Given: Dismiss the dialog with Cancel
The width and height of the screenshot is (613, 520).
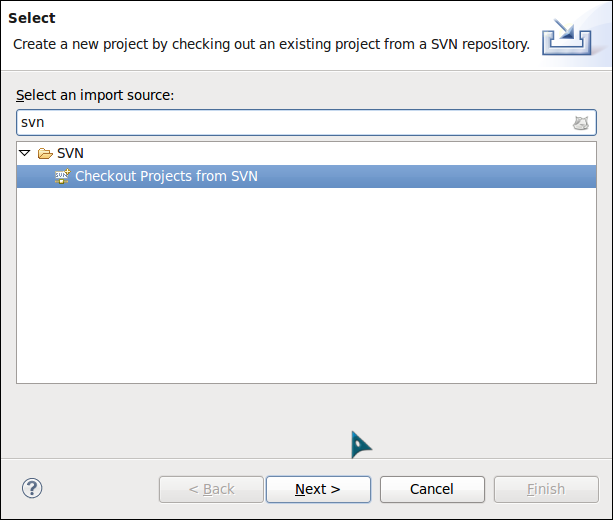Looking at the screenshot, I should point(432,489).
